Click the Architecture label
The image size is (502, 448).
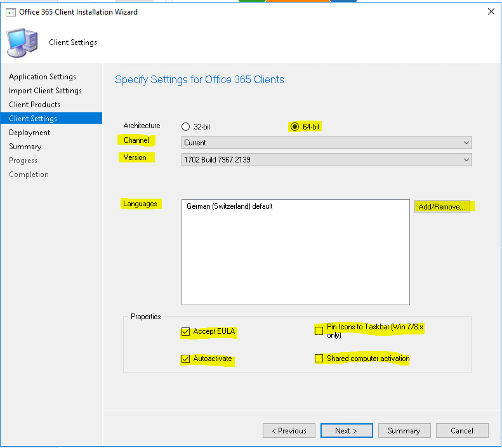142,126
